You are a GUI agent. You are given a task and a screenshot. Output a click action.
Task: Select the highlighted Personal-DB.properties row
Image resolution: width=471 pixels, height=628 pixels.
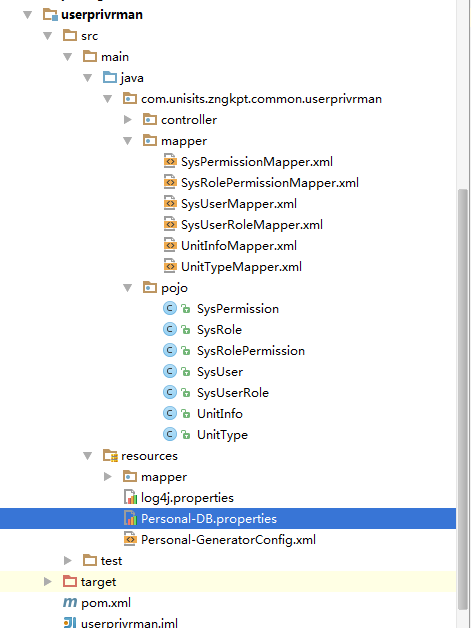click(228, 519)
